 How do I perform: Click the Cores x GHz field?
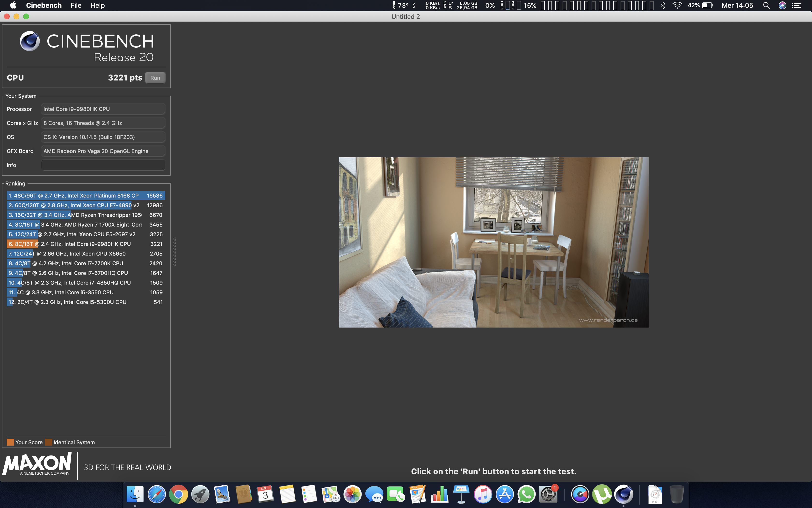pyautogui.click(x=103, y=123)
